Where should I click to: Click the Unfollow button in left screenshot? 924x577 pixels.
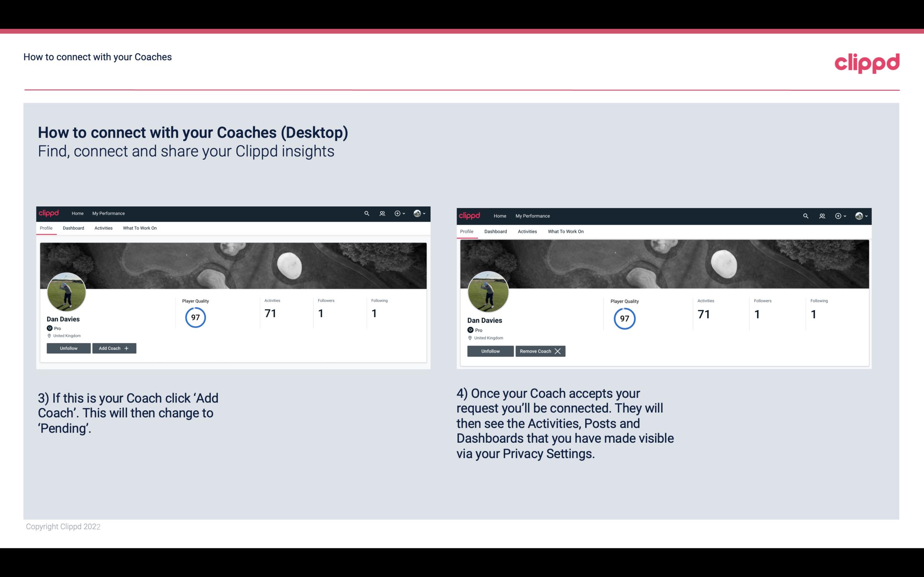coord(69,348)
